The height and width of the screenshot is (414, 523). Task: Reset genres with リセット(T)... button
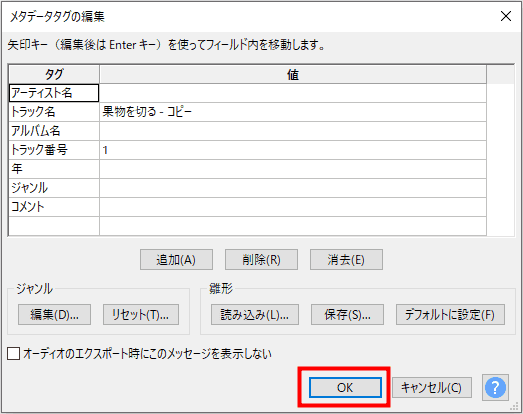point(141,314)
